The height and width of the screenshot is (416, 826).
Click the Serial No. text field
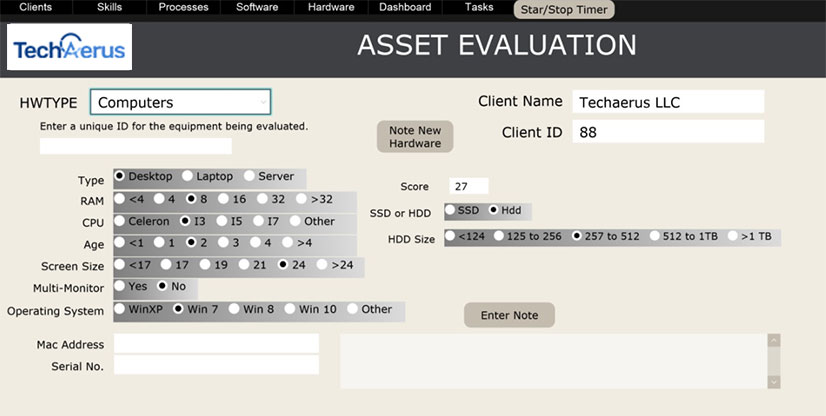(216, 365)
